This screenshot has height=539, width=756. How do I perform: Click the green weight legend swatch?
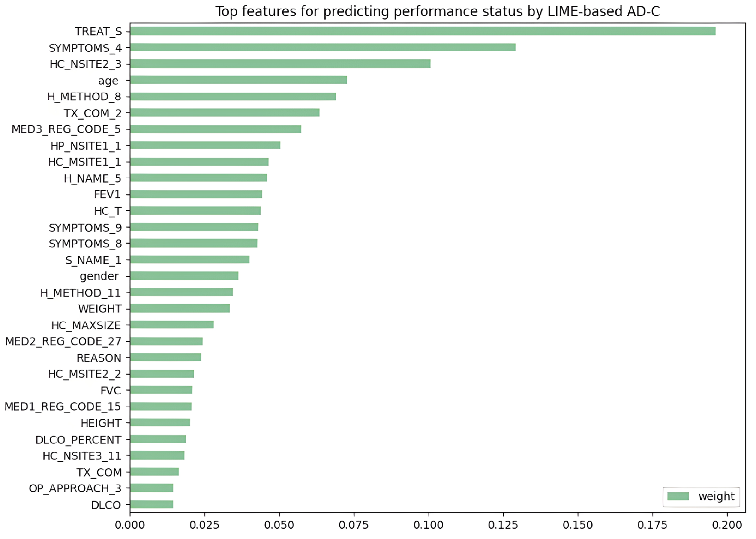678,496
